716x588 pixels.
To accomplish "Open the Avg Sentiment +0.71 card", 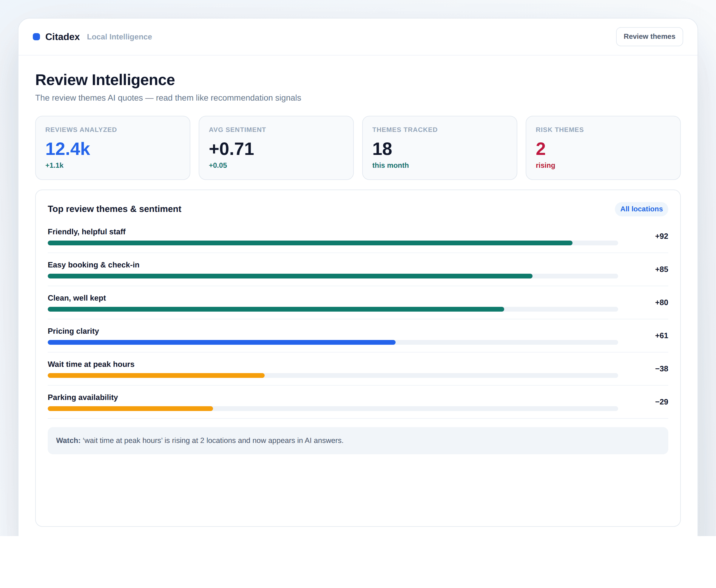I will click(276, 148).
